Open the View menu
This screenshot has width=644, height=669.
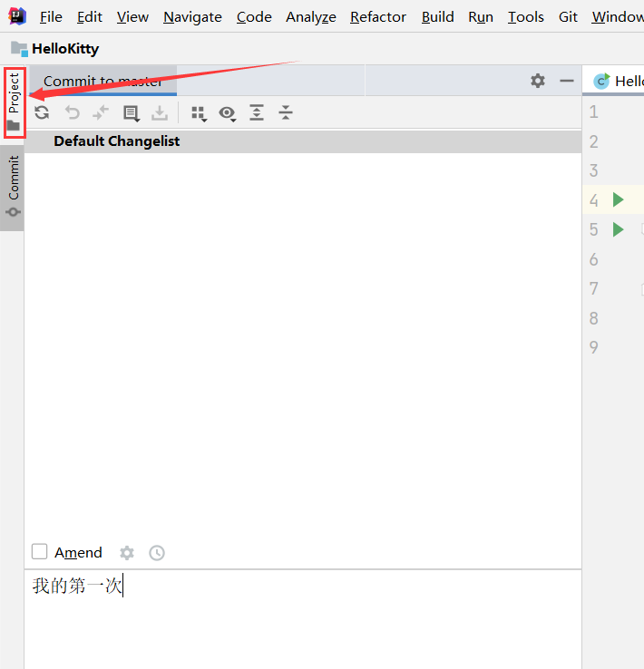[x=132, y=17]
